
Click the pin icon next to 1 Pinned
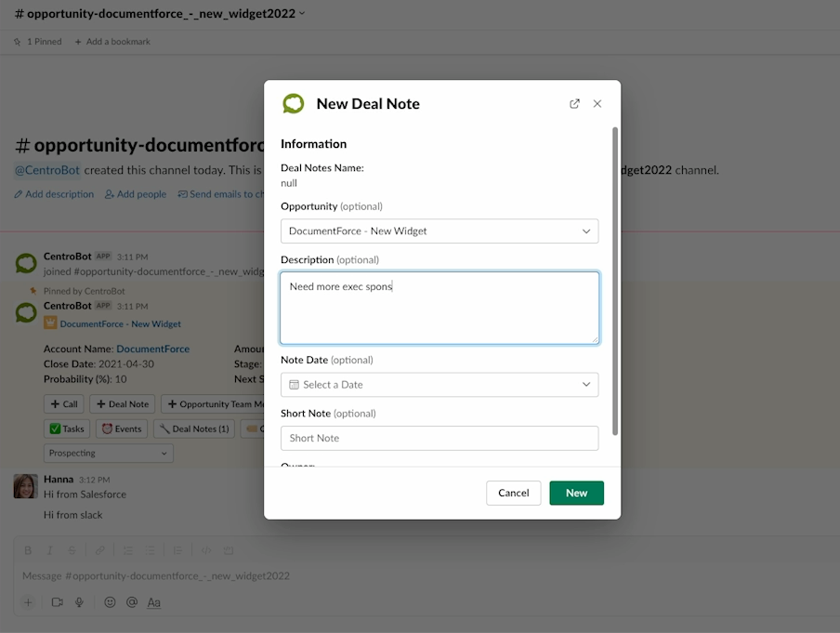tap(17, 41)
